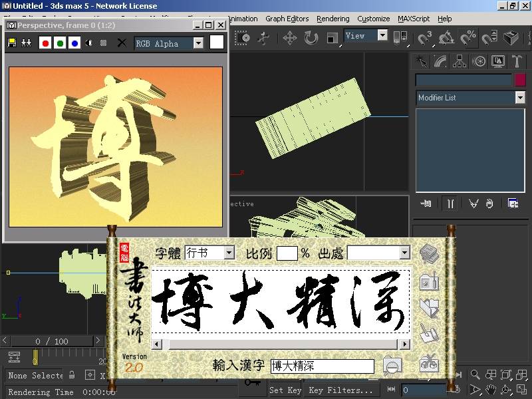Image resolution: width=532 pixels, height=399 pixels.
Task: Click the left arrow of calligraphy preview scrollbar
Action: (x=156, y=344)
